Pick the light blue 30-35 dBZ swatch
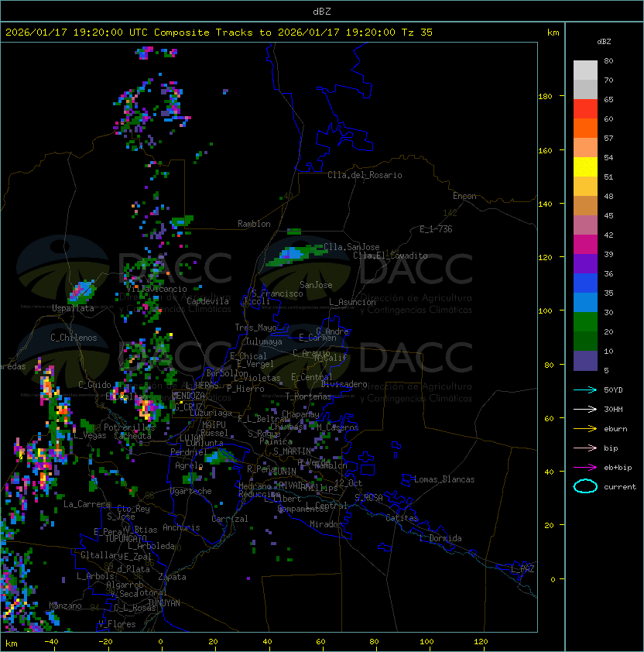The width and height of the screenshot is (644, 652). coord(585,302)
